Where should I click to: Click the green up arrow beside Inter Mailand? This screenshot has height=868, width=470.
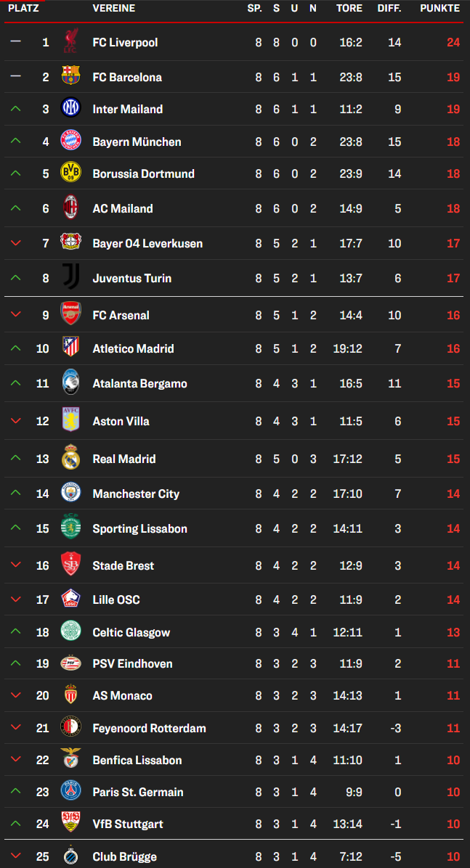click(x=15, y=109)
